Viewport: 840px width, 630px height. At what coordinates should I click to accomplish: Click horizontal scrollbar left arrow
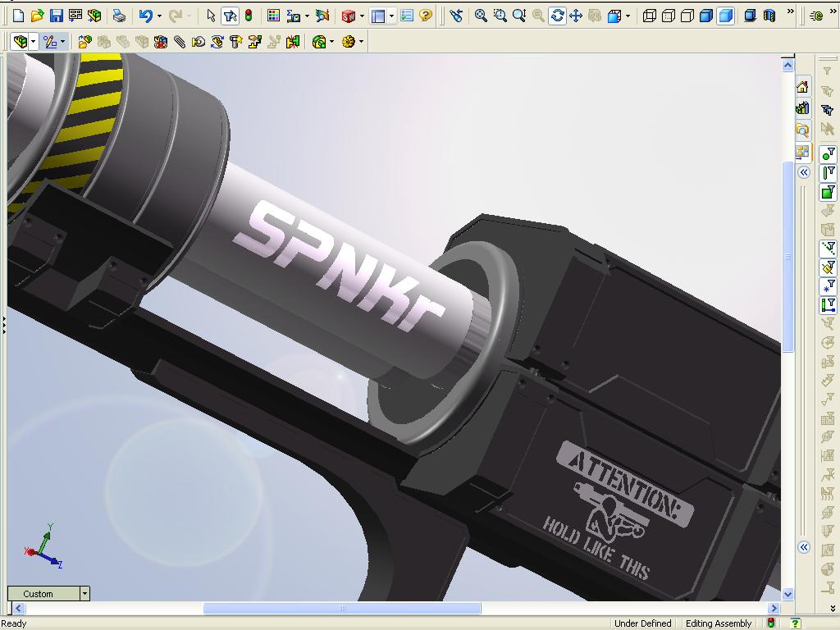click(19, 608)
